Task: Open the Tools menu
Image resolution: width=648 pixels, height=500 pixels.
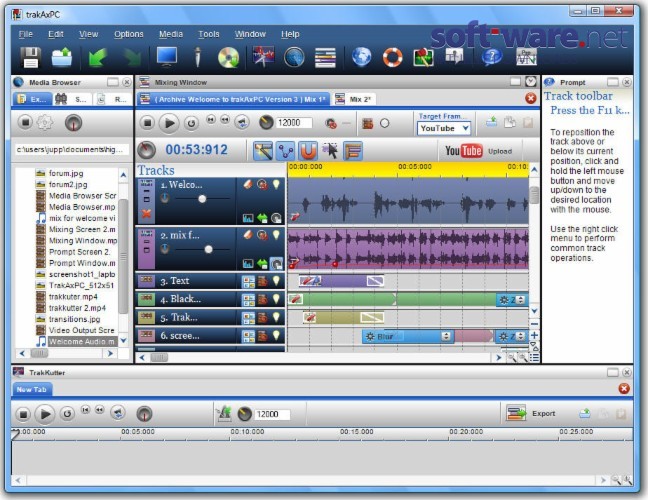Action: click(209, 34)
